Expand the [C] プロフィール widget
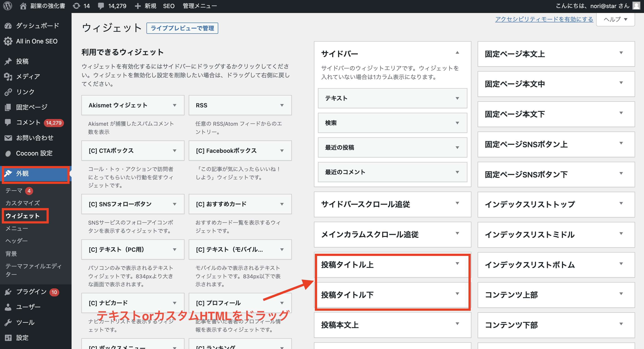Viewport: 644px width, 349px height. (x=282, y=303)
